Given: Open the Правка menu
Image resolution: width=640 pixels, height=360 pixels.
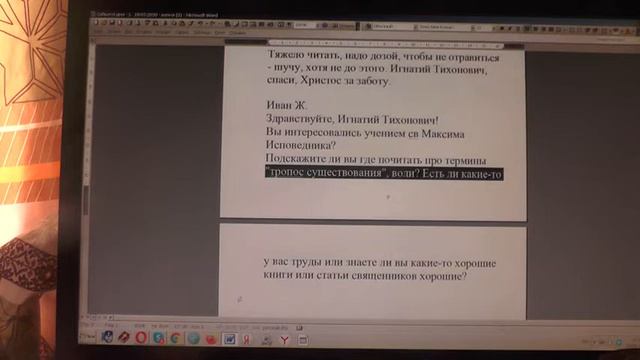Looking at the screenshot, I should tap(114, 31).
